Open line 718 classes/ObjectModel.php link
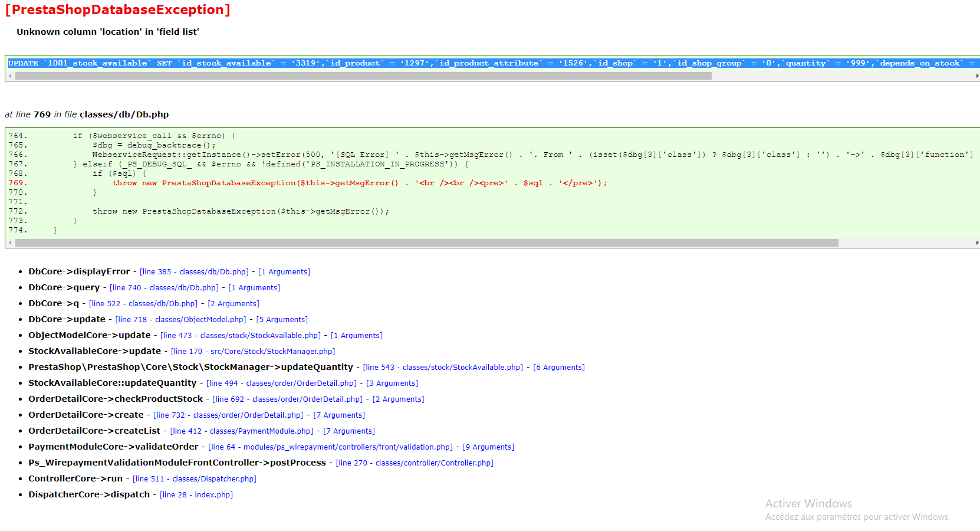The height and width of the screenshot is (531, 980). coord(180,320)
